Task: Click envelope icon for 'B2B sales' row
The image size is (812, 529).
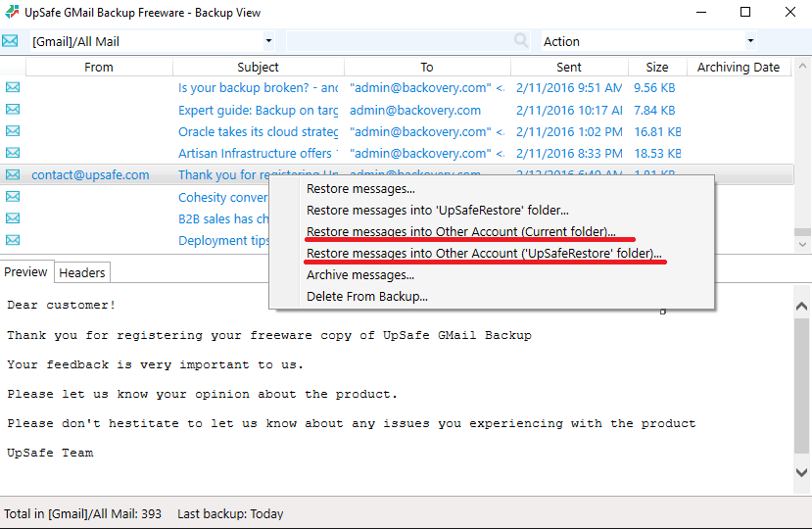Action: point(13,218)
